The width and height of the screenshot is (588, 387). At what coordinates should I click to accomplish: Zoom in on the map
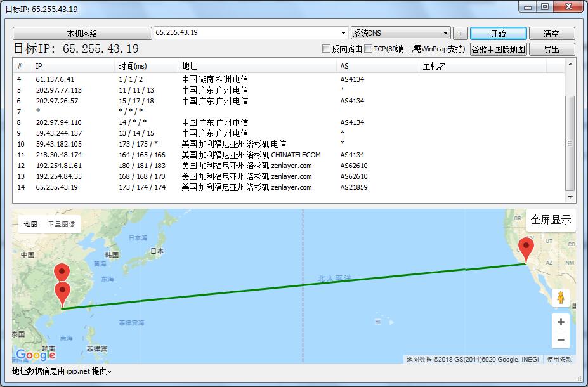560,322
